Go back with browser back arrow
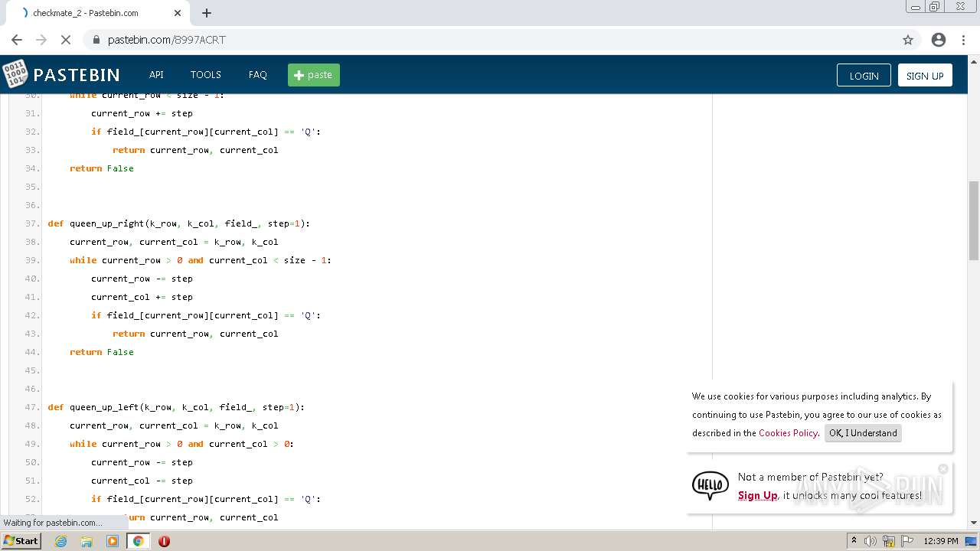The width and height of the screenshot is (980, 551). 17,40
